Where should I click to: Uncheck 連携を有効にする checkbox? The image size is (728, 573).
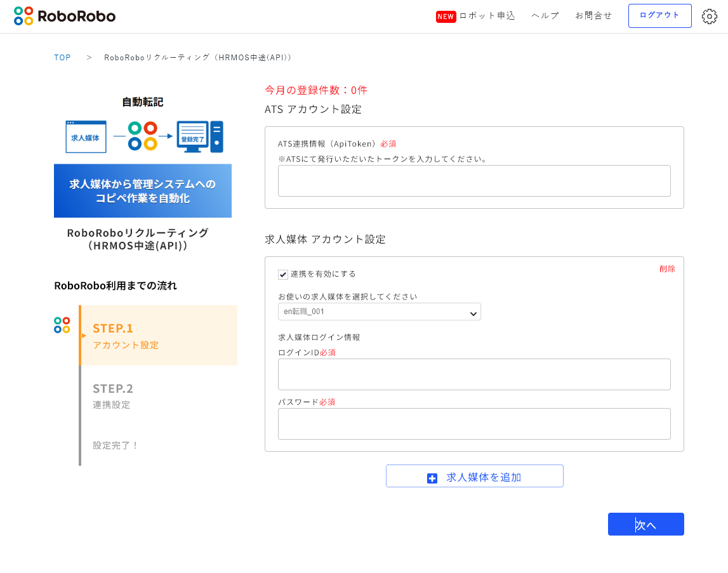282,274
